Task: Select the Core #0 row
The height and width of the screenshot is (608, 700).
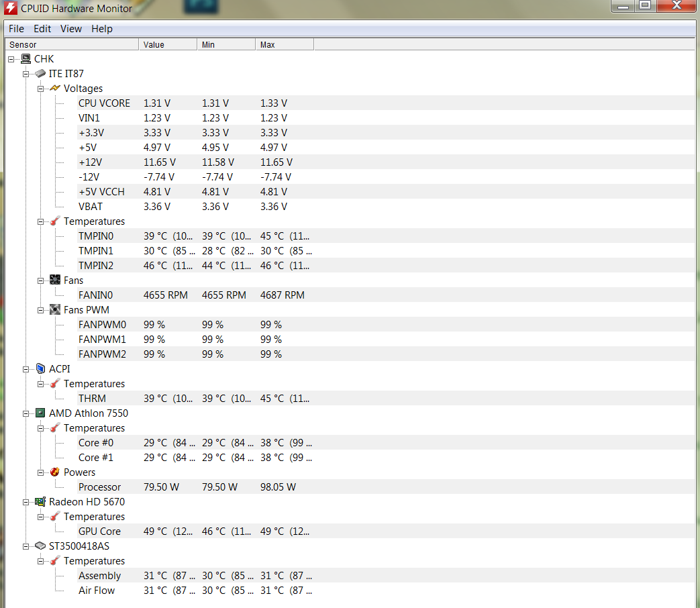Action: pos(386,442)
